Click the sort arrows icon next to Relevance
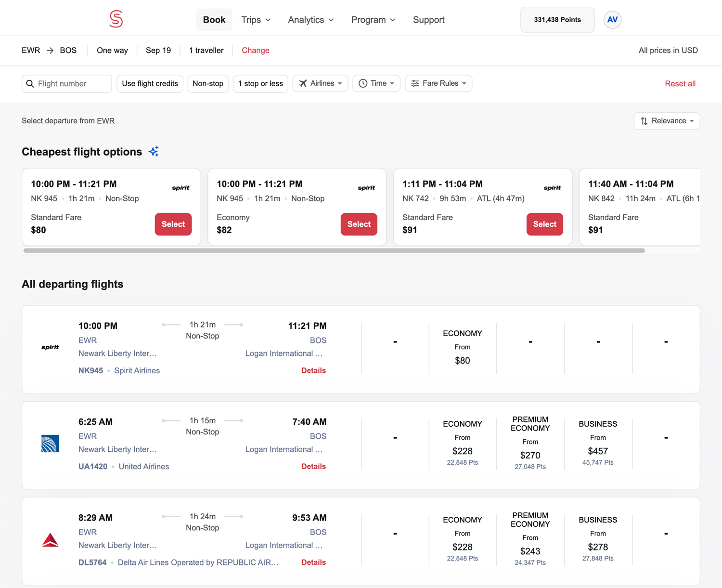Screen dimensions: 722x588 tap(644, 121)
